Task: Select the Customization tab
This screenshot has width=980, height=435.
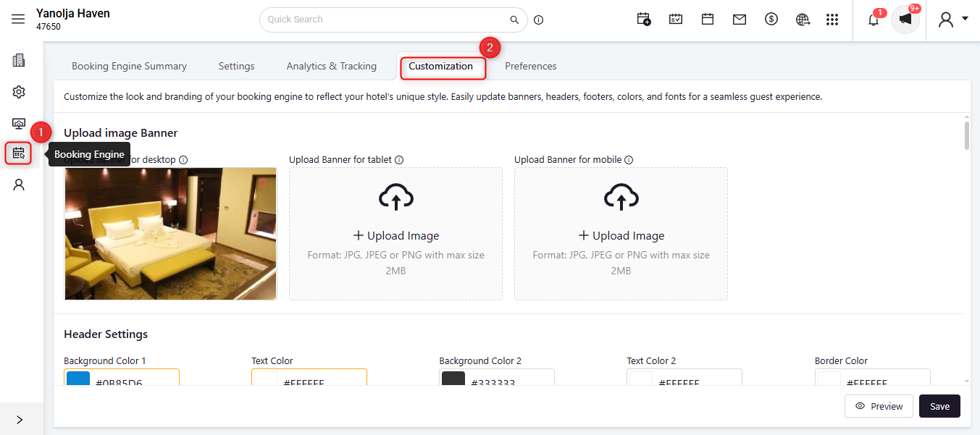Action: (x=441, y=66)
